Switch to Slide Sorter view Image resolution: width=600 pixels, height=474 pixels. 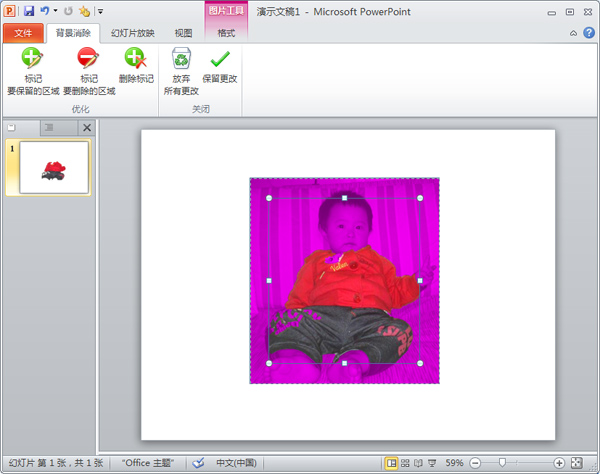coord(405,463)
